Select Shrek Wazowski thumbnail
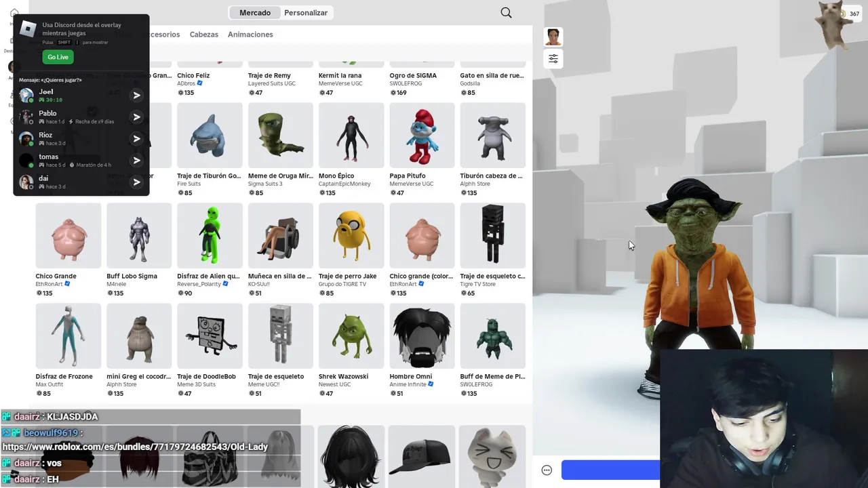The width and height of the screenshot is (868, 488). (x=351, y=336)
